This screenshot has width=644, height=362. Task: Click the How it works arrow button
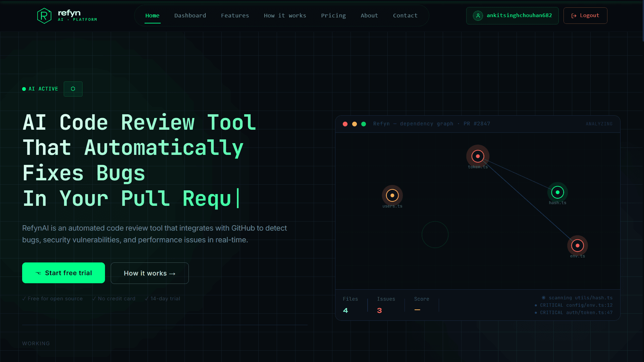click(x=150, y=273)
